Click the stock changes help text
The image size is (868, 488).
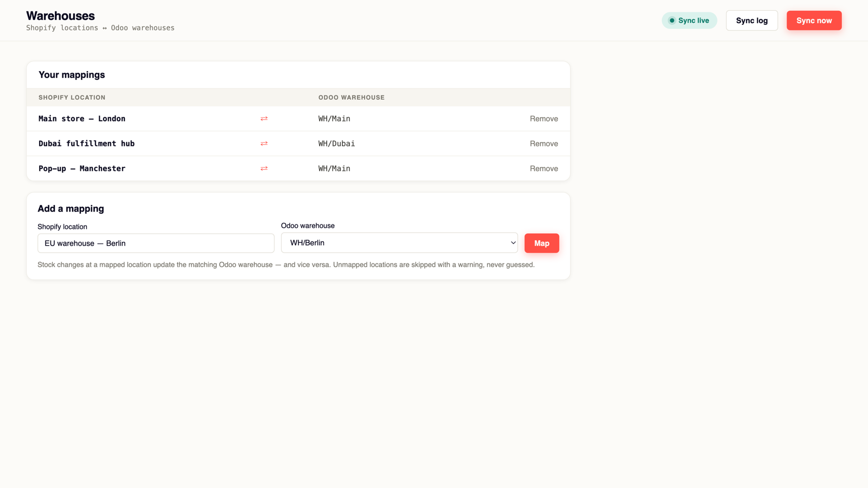(286, 265)
